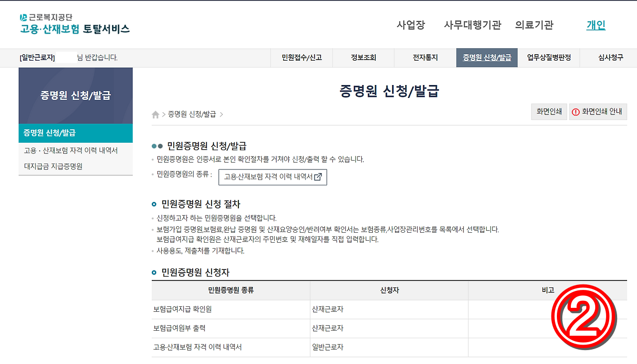
Task: Select the 업무상질병판정 menu item
Action: point(548,57)
